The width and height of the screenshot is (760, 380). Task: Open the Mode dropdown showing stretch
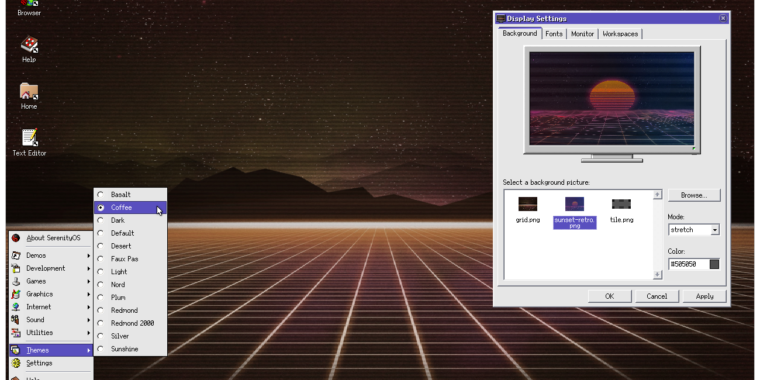click(694, 230)
